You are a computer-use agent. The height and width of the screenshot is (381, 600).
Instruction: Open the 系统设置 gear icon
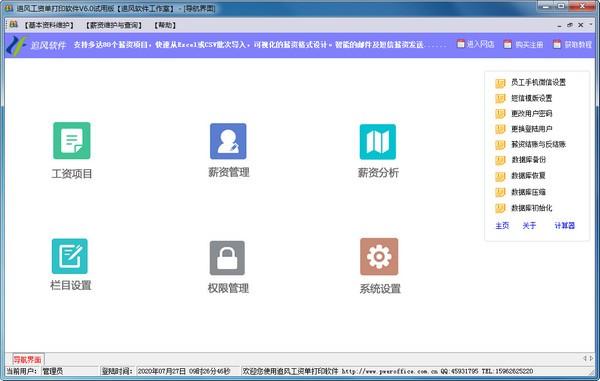[x=379, y=256]
